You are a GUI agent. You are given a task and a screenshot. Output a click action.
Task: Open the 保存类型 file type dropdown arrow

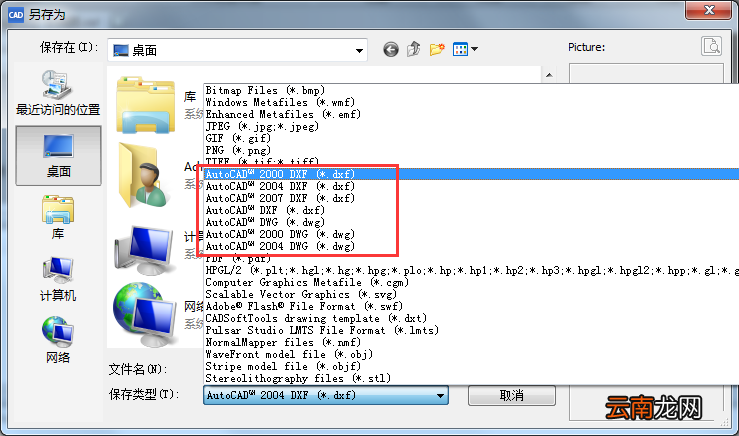coord(440,395)
